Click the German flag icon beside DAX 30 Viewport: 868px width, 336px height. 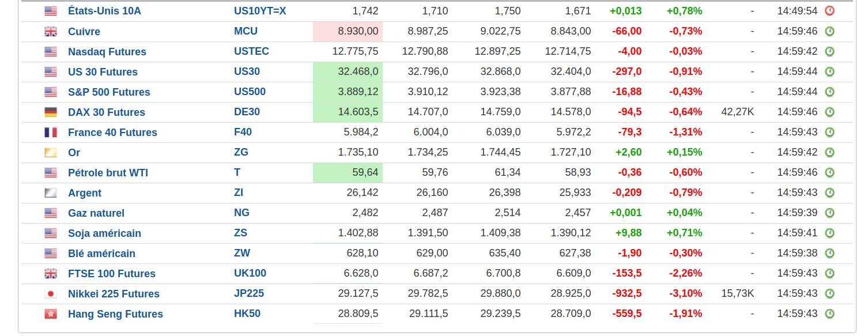tap(51, 112)
